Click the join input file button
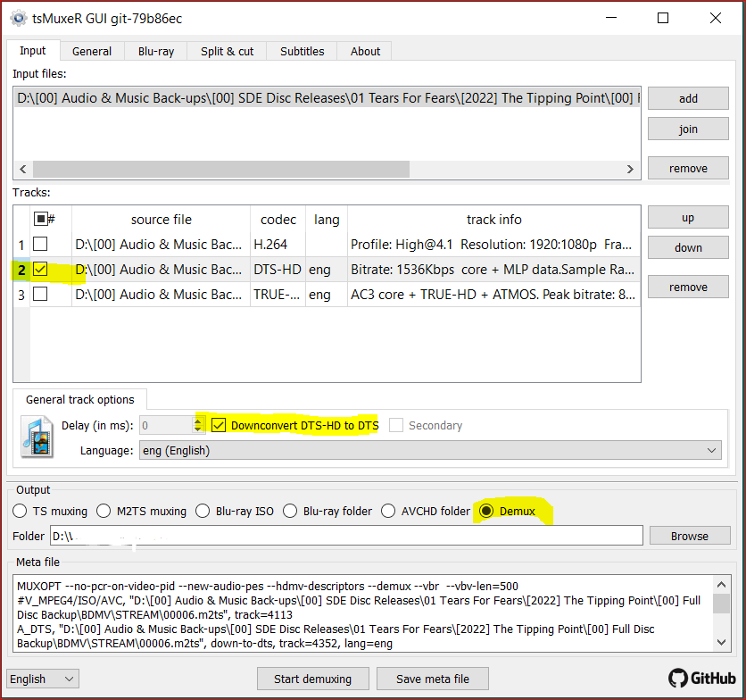This screenshot has height=700, width=746. click(x=688, y=129)
